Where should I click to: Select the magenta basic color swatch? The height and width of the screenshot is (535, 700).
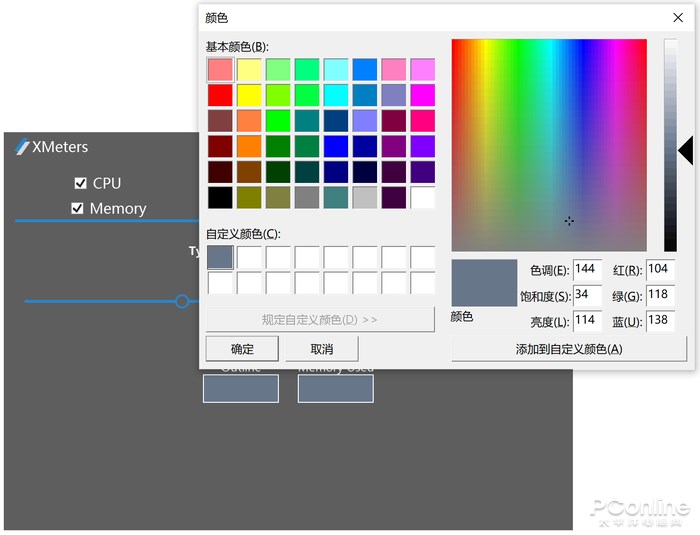coord(422,95)
